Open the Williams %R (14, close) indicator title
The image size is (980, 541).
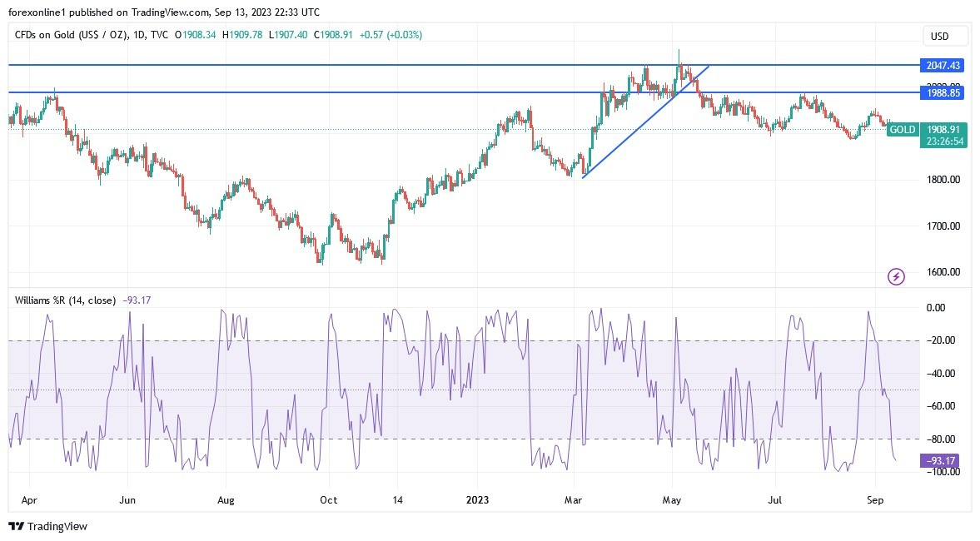point(62,300)
